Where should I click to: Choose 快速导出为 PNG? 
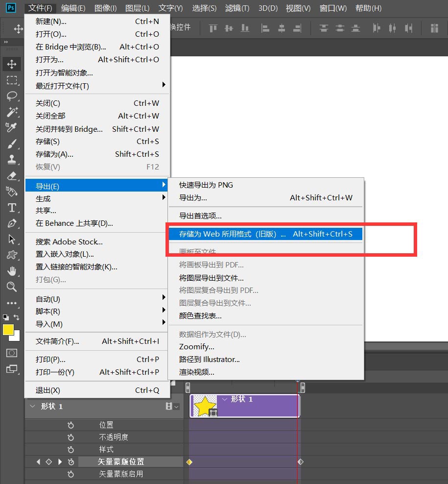(x=266, y=185)
